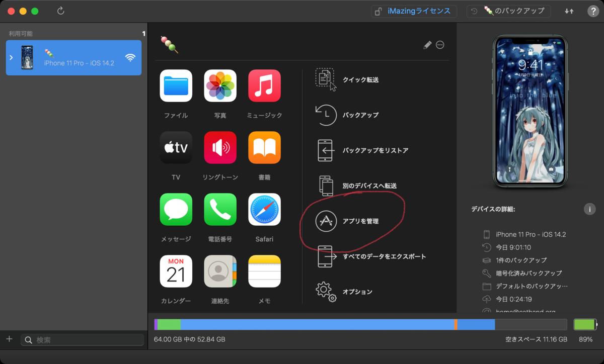Viewport: 604px width, 364px height.
Task: Choose すべてのデータをエクスポート export action
Action: pyautogui.click(x=371, y=256)
